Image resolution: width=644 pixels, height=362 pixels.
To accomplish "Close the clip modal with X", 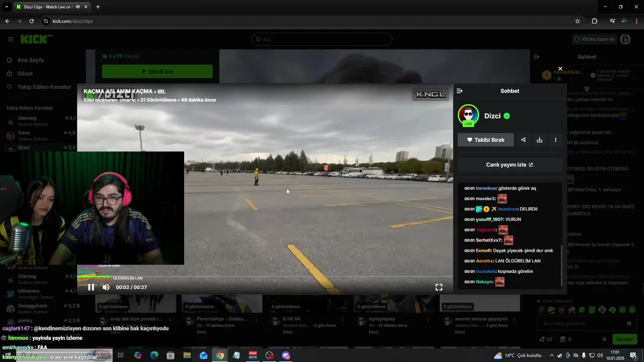I will [x=560, y=69].
